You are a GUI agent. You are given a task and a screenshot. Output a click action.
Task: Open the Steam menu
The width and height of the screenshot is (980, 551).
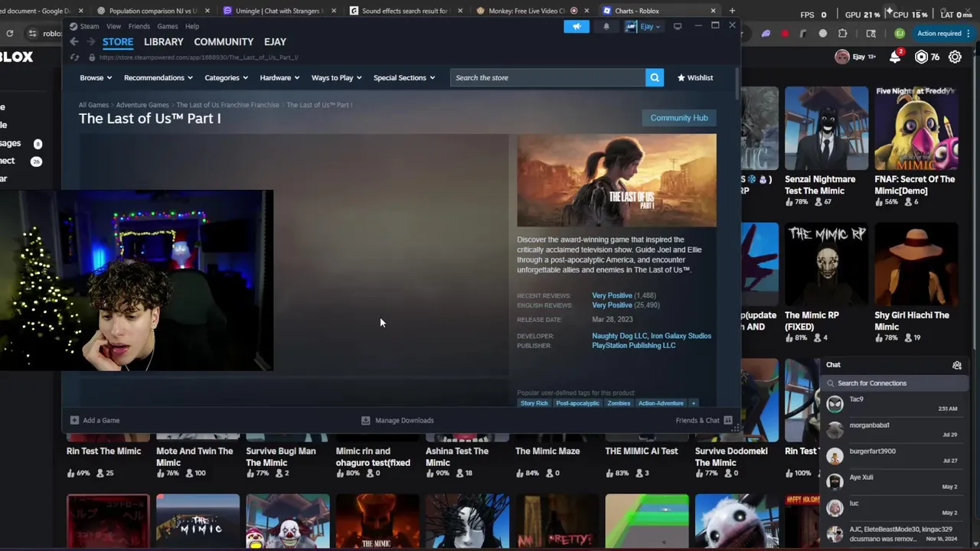[x=84, y=26]
